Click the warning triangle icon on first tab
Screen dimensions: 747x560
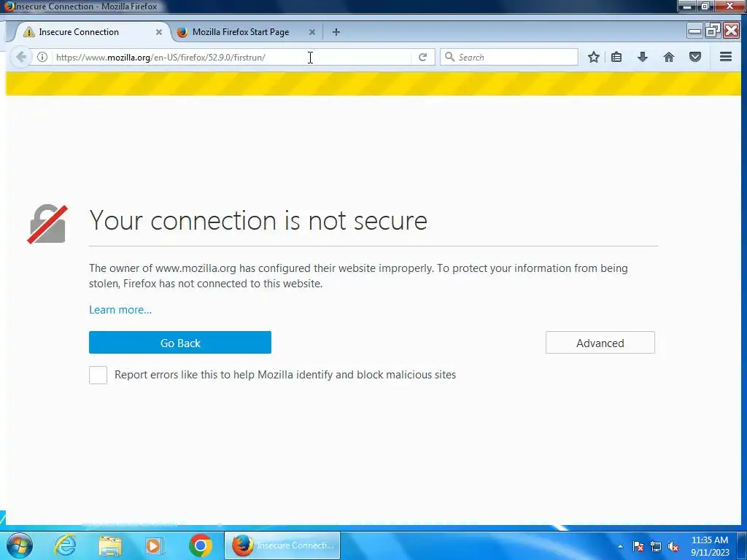[29, 32]
